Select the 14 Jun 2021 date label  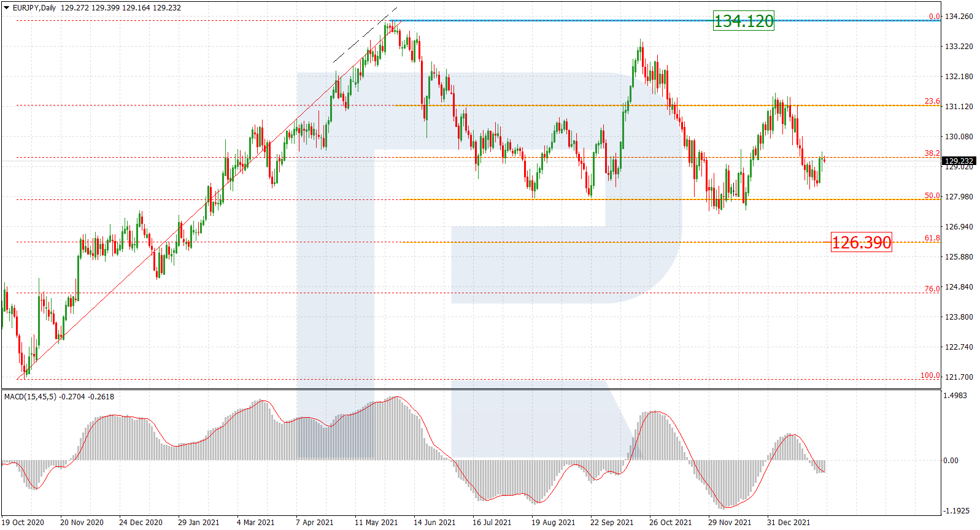pos(434,523)
